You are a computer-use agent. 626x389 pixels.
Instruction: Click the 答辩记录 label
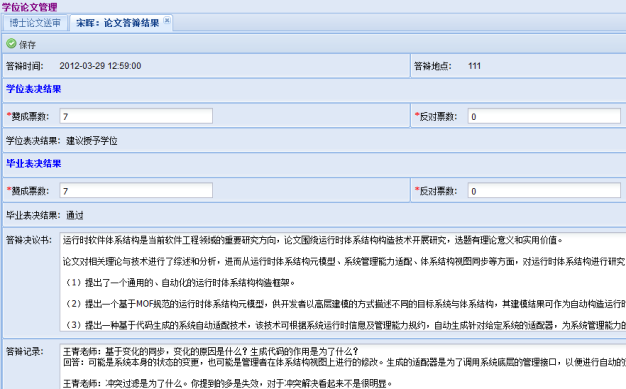coord(25,351)
